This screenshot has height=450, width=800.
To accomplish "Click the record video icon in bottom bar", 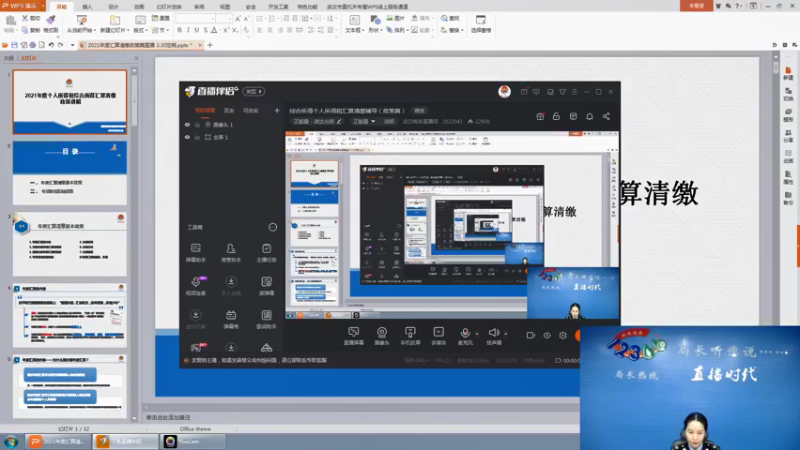I will 531,335.
